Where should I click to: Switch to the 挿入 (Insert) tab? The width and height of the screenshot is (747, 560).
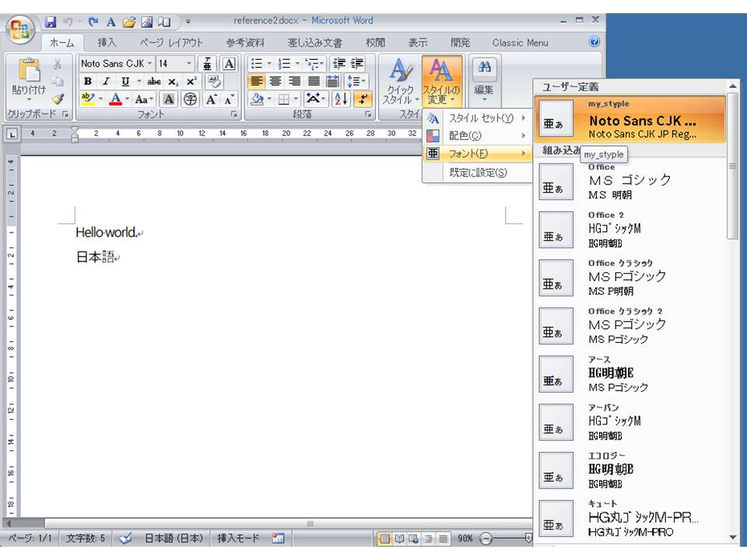click(x=107, y=42)
